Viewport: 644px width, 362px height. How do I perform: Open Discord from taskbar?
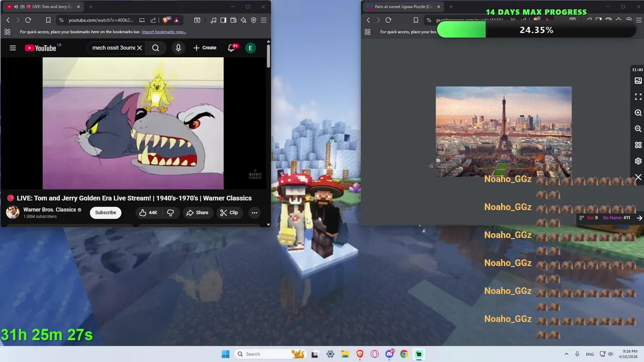(x=389, y=354)
